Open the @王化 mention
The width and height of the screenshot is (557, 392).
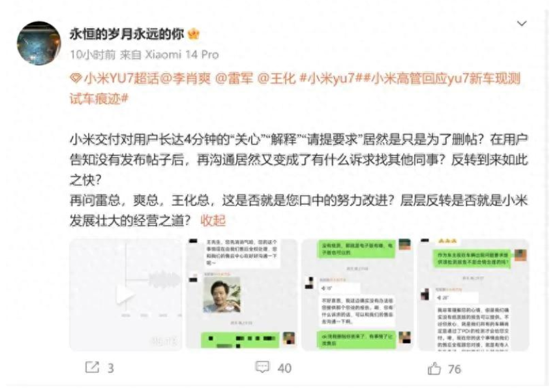click(x=276, y=78)
